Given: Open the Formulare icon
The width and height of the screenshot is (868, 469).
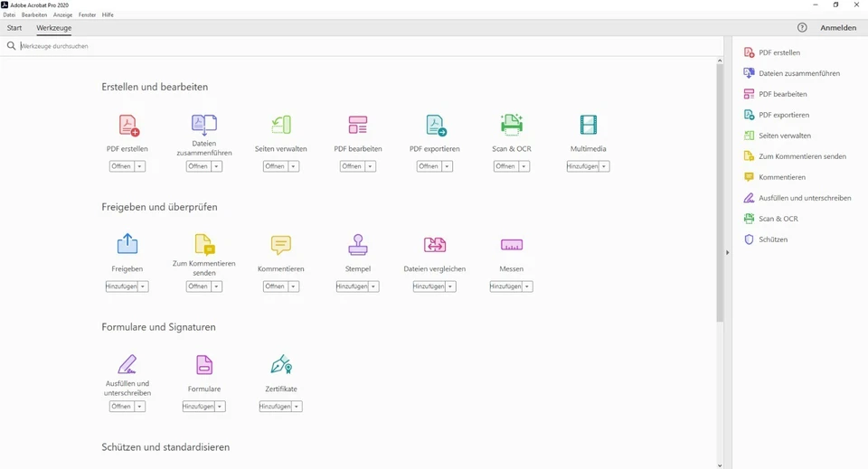Looking at the screenshot, I should click(x=204, y=365).
